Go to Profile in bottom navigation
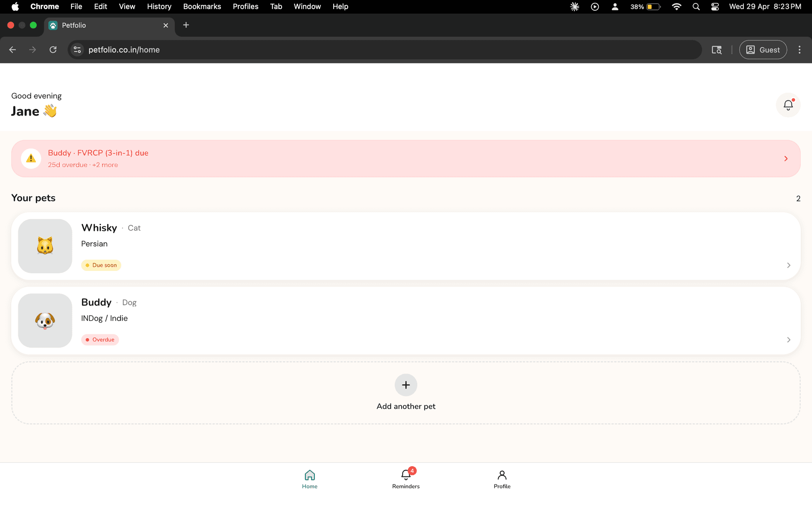Viewport: 812px width, 508px height. [502, 479]
